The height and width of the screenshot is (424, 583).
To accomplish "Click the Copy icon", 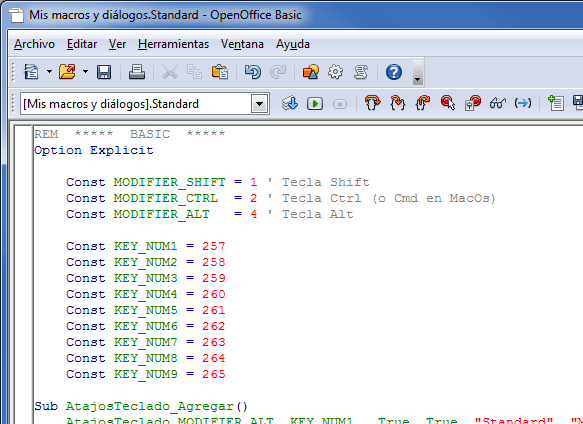I will 194,72.
